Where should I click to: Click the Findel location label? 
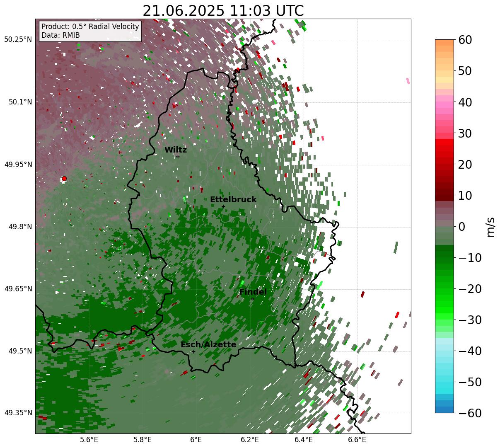(x=253, y=292)
